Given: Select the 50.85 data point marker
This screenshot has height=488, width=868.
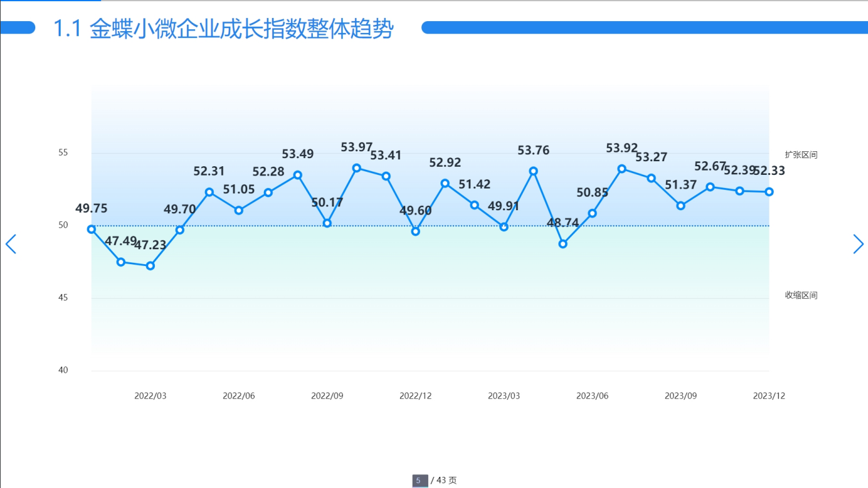Looking at the screenshot, I should click(x=592, y=213).
